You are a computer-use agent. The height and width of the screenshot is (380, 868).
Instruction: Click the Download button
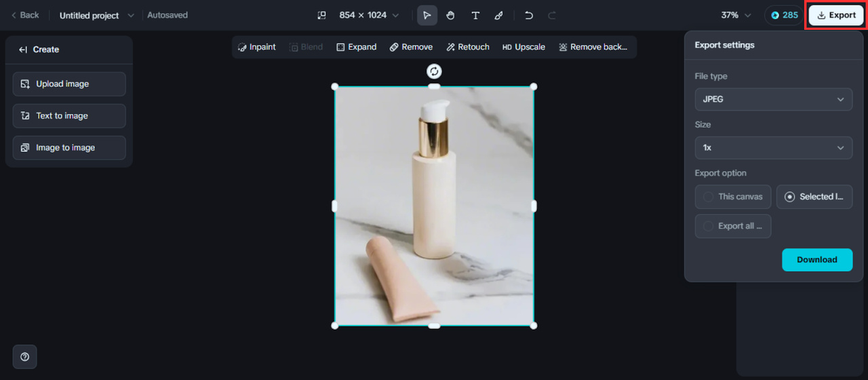point(817,260)
